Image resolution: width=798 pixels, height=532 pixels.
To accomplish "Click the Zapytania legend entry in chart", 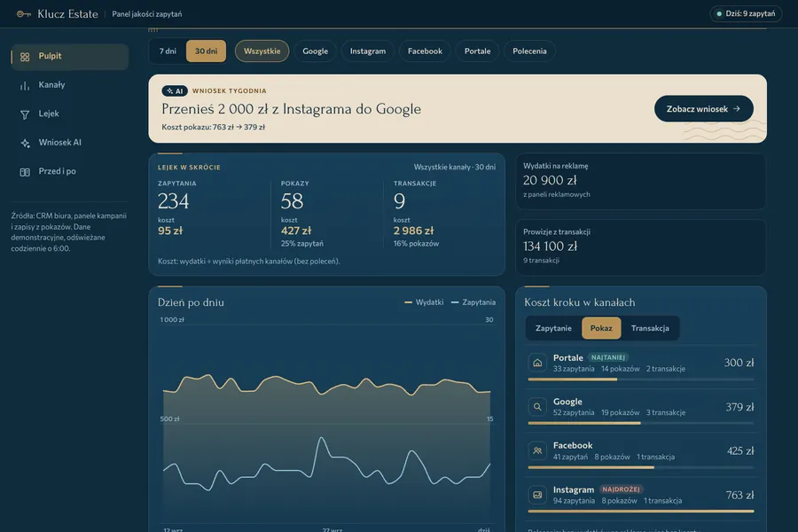I will click(473, 302).
